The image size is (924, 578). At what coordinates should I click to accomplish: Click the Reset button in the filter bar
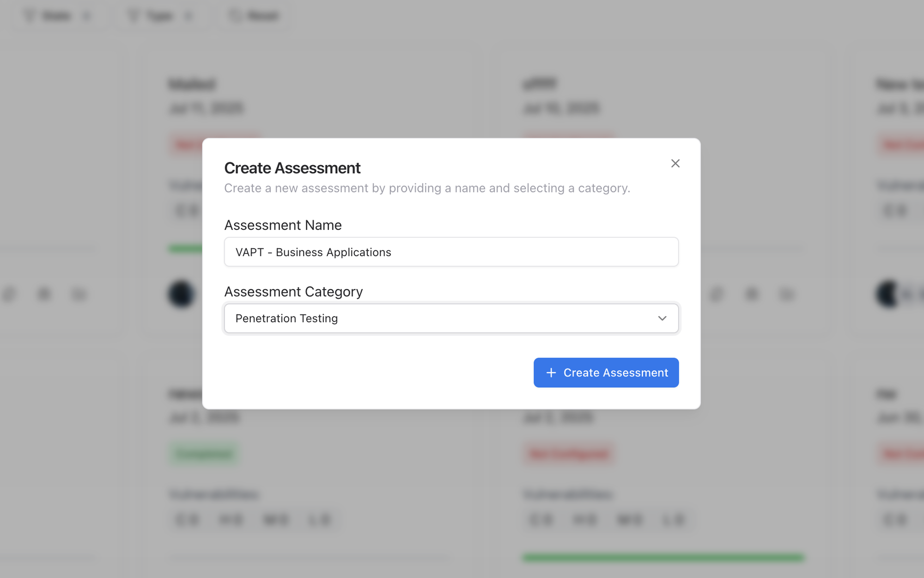254,15
